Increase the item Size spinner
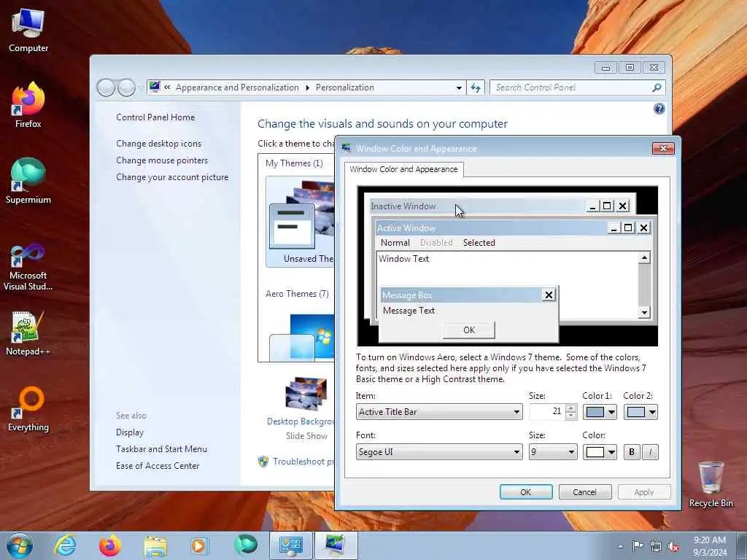The image size is (747, 560). point(570,408)
